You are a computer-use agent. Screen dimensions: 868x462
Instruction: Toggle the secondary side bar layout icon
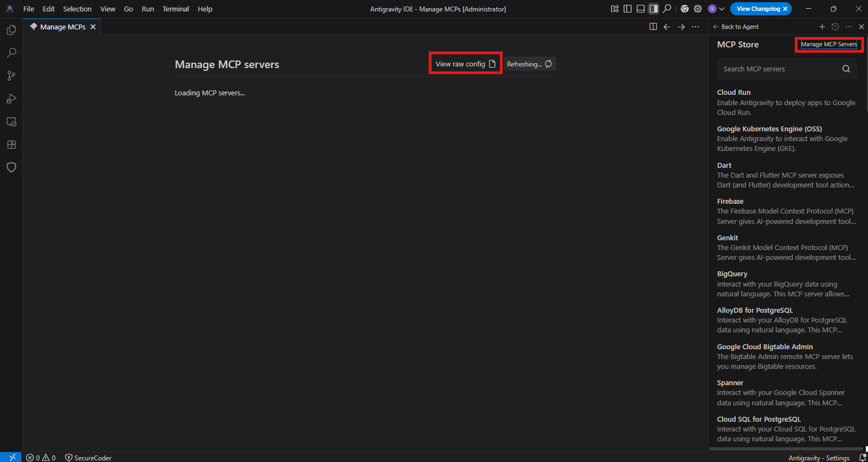[653, 9]
